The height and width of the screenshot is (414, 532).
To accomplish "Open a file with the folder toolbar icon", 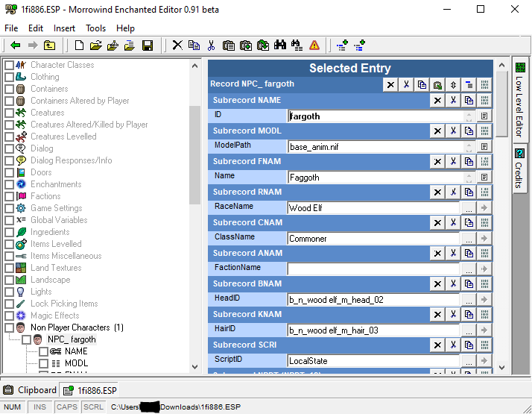I will tap(96, 46).
